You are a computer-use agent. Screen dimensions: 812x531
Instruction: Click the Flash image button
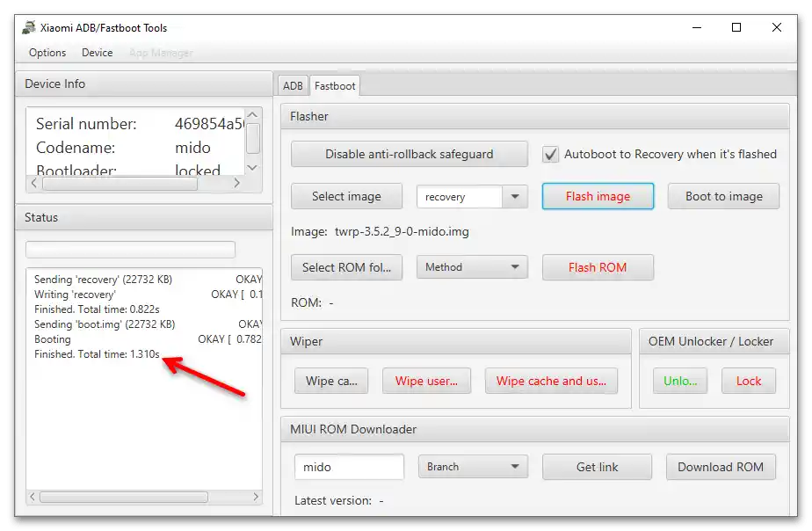598,196
